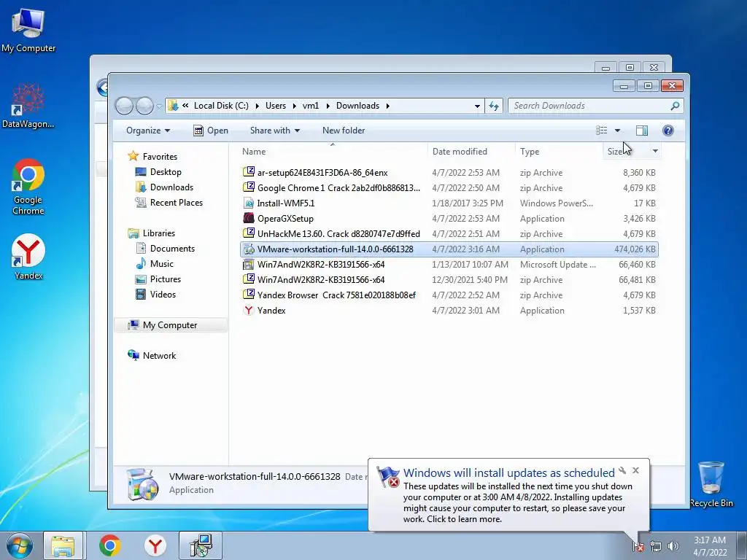This screenshot has height=560, width=747.
Task: Select Desktop under Favorites
Action: [x=166, y=172]
